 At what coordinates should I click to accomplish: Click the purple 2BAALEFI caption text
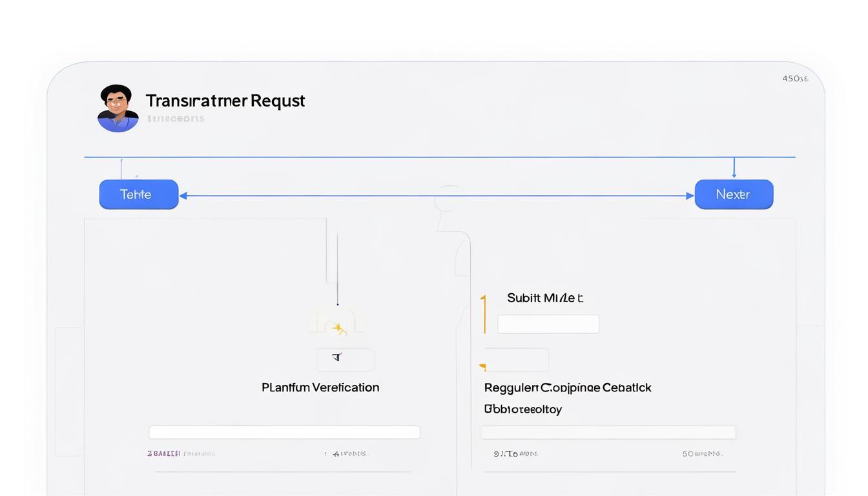(163, 453)
